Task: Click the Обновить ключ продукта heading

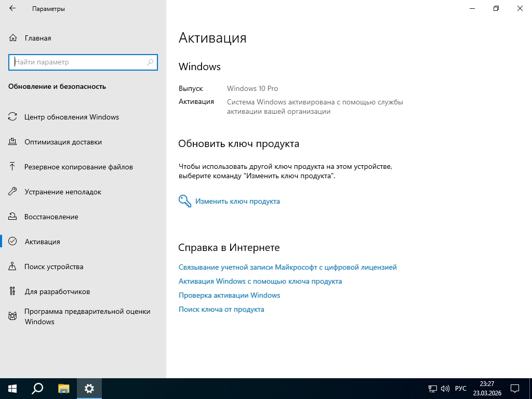Action: [x=238, y=144]
